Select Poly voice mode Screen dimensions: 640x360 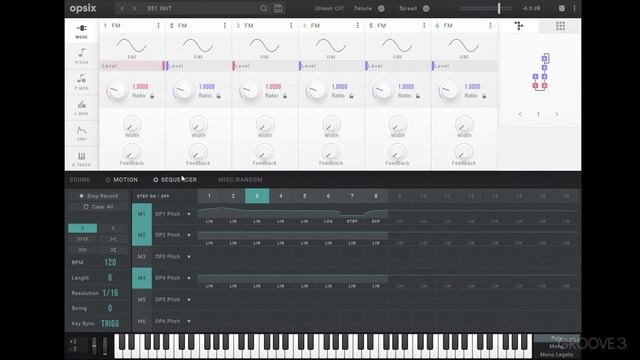[556, 338]
